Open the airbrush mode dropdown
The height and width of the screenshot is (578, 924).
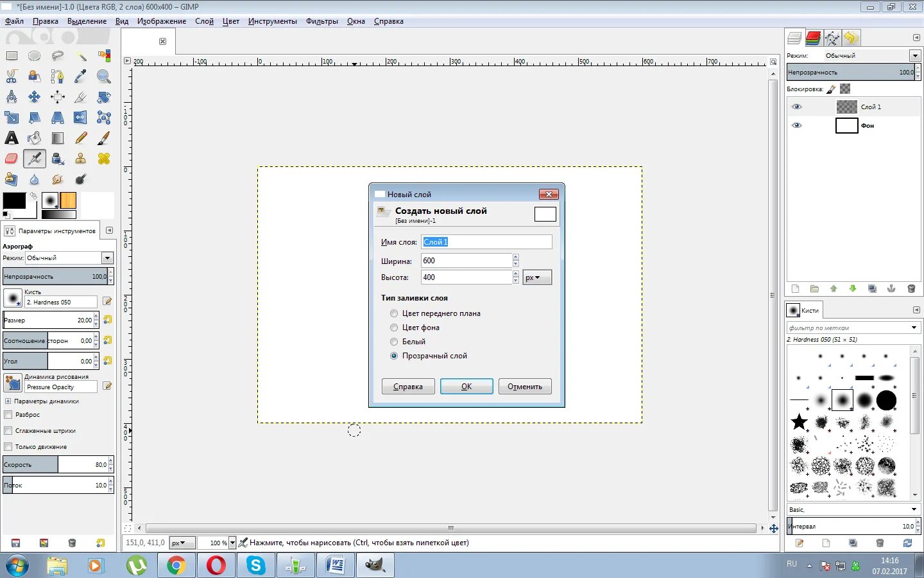(x=107, y=258)
